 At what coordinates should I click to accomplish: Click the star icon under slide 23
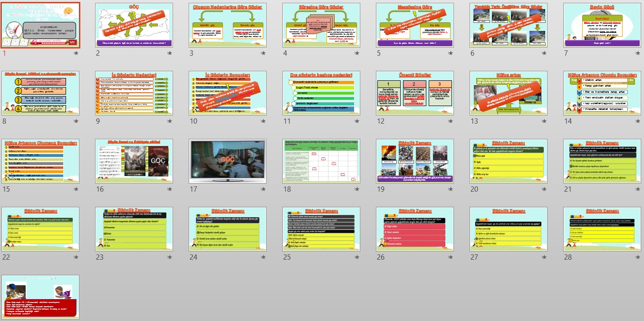[170, 257]
